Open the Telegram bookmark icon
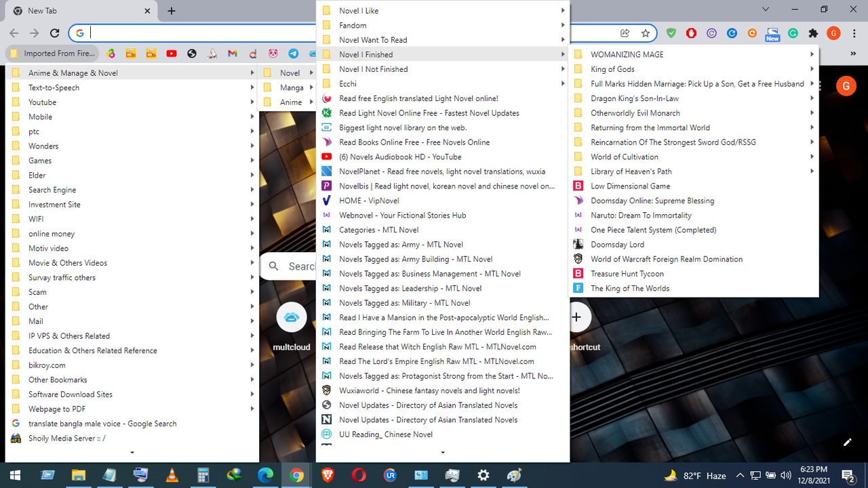Image resolution: width=868 pixels, height=488 pixels. (293, 54)
